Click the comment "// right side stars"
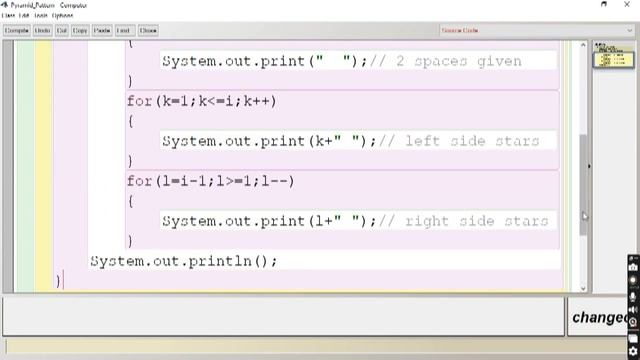Viewport: 640px width, 360px height. [x=464, y=221]
